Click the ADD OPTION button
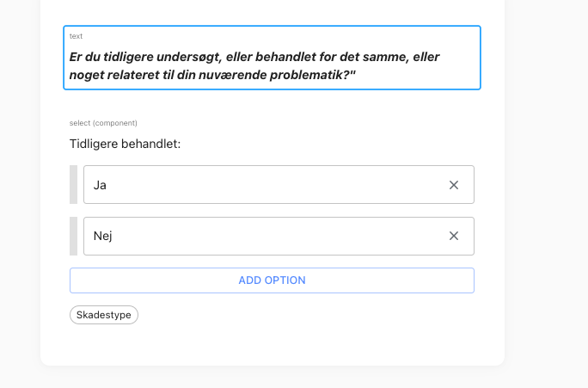Screen dimensions: 588x388 (x=272, y=280)
